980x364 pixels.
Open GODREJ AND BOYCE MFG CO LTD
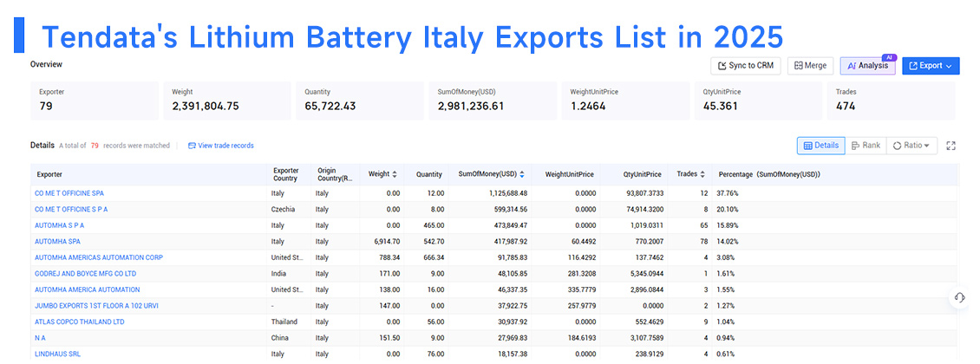(x=86, y=274)
